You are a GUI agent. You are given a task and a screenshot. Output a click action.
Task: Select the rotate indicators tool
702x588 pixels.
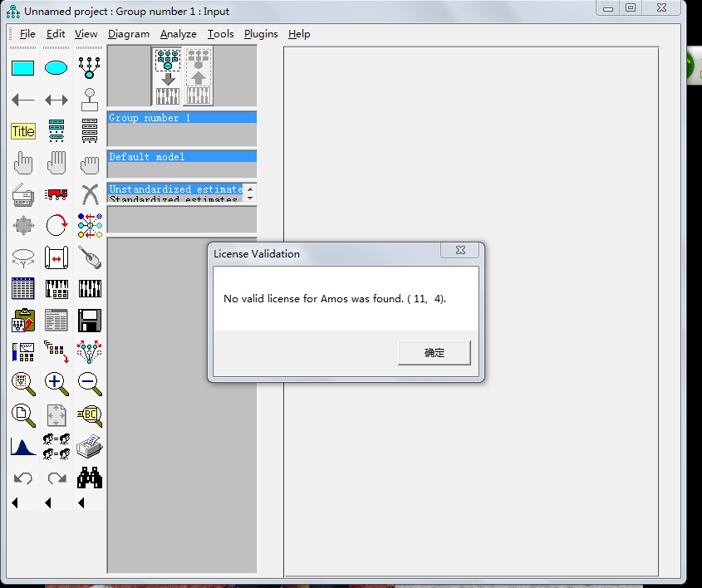56,224
